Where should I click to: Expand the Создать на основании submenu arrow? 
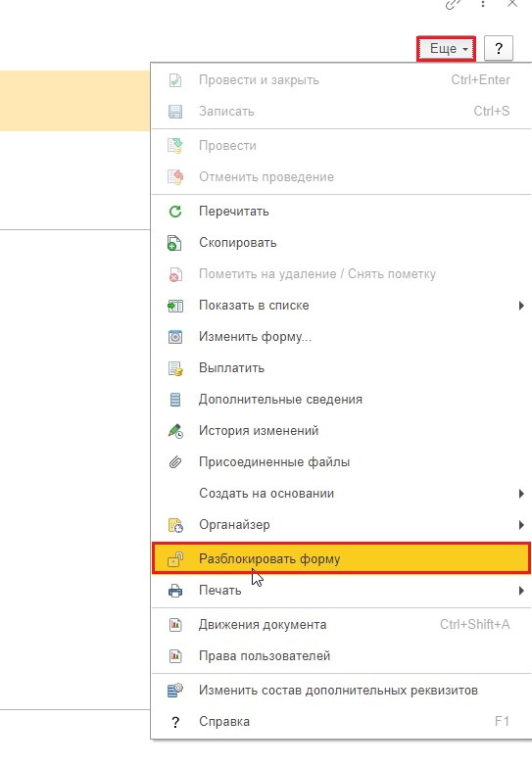(x=521, y=494)
